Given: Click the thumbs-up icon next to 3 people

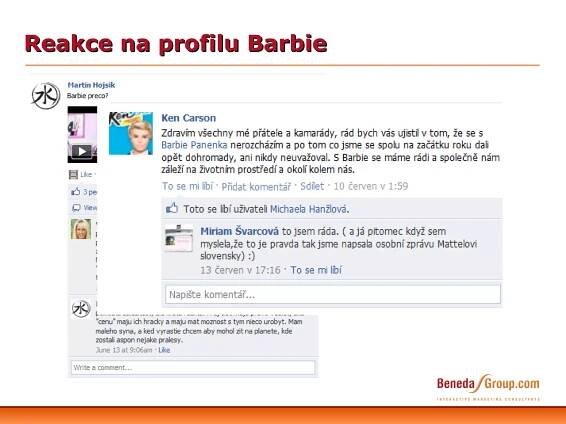Looking at the screenshot, I should [76, 192].
